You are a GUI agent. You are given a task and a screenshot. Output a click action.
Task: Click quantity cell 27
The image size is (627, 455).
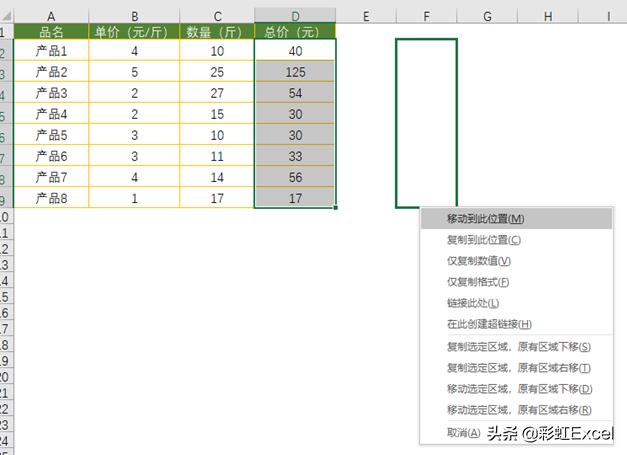click(x=217, y=93)
